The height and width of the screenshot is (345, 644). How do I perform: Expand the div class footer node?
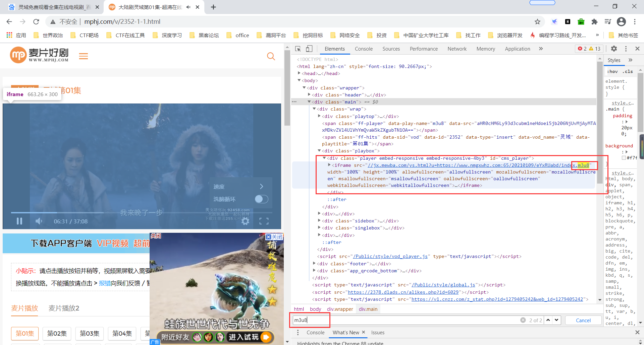coord(314,264)
